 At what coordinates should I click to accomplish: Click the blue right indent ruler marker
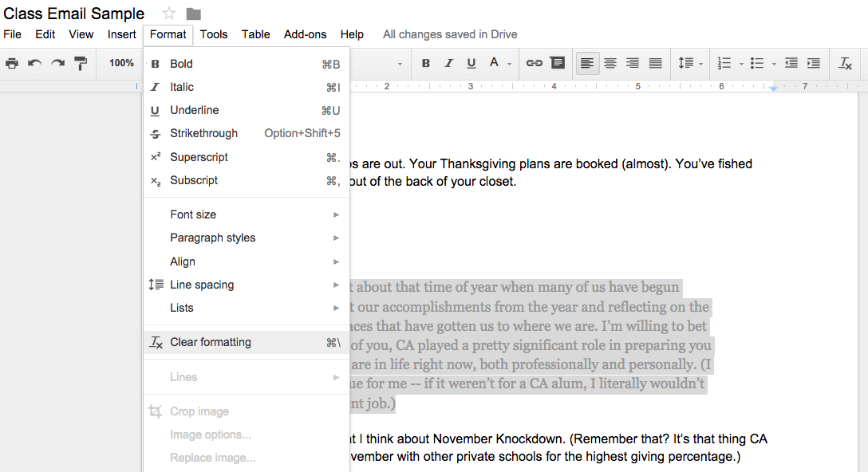(773, 88)
